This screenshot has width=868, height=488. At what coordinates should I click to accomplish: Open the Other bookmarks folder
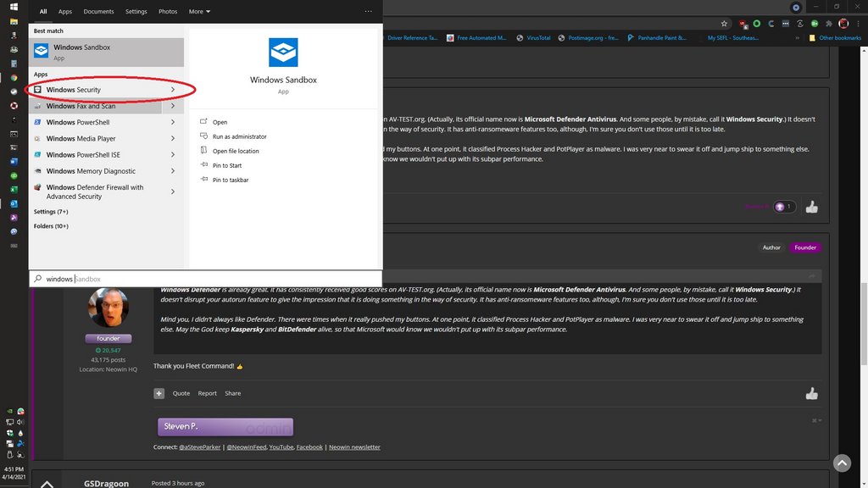pos(835,38)
